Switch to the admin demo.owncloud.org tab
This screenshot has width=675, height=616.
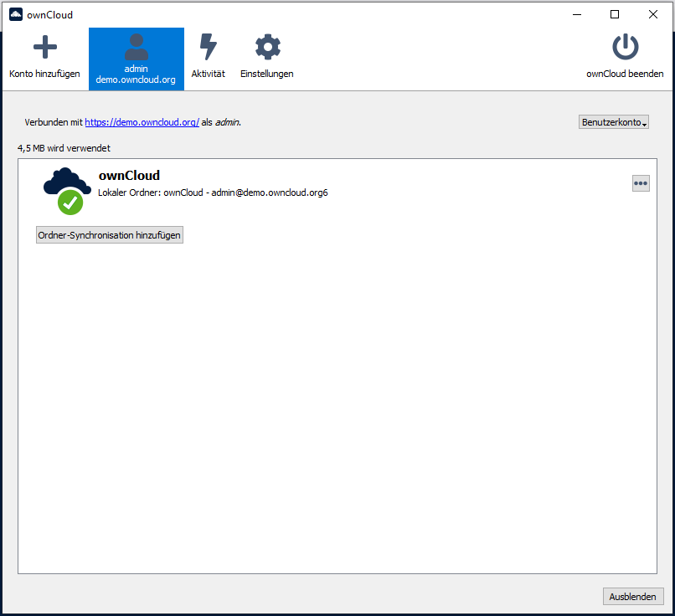(x=136, y=59)
